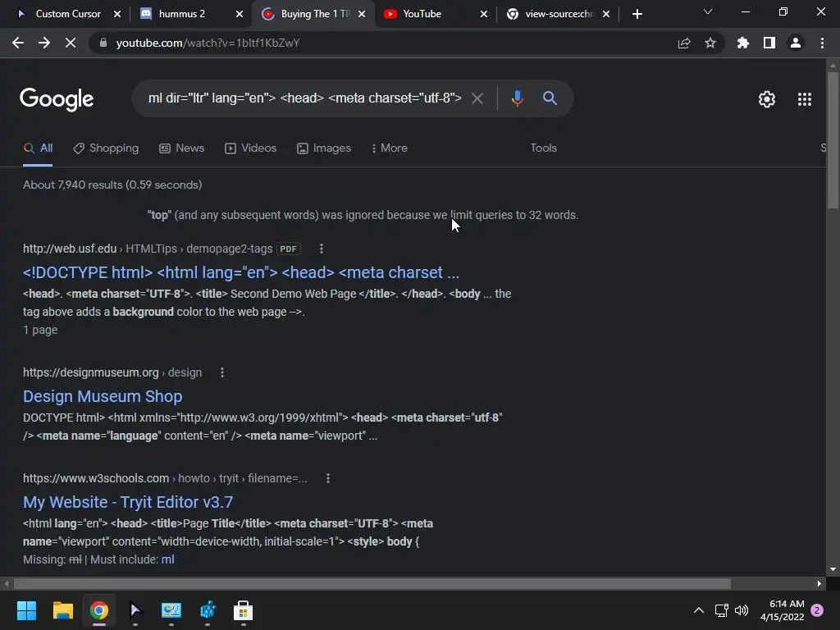Screen dimensions: 840x630
Task: Click the must include ml link
Action: click(x=167, y=559)
